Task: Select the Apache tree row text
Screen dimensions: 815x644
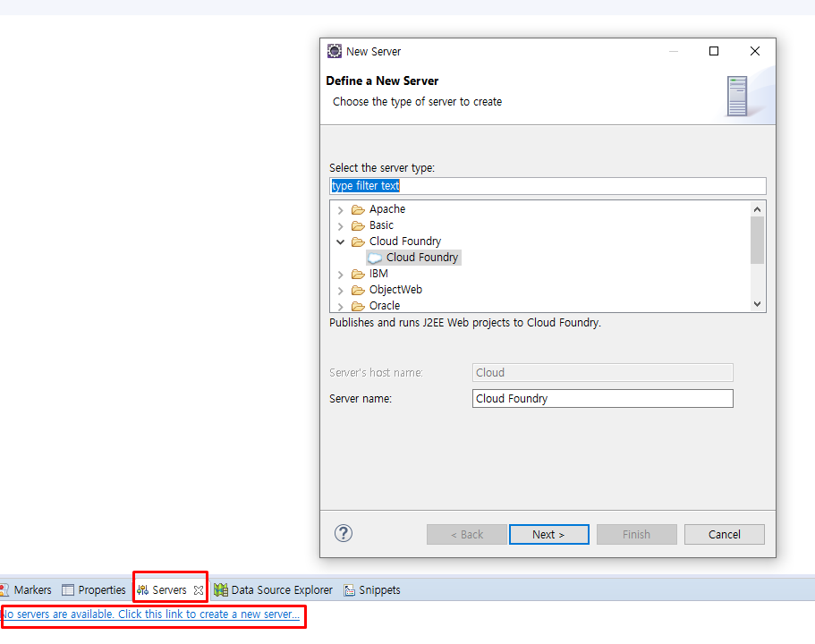Action: click(x=387, y=209)
